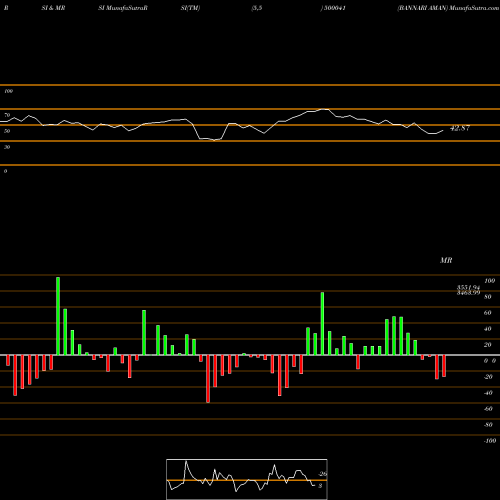This screenshot has height=500, width=500.
Task: Click the RSI axis label 100
Action: point(8,91)
